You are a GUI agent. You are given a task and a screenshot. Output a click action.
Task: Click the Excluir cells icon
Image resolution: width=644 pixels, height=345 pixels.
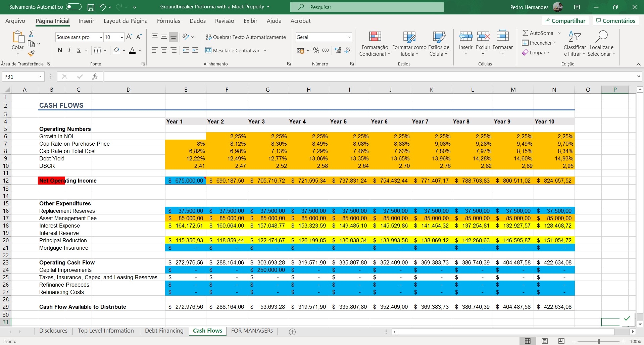pos(483,37)
